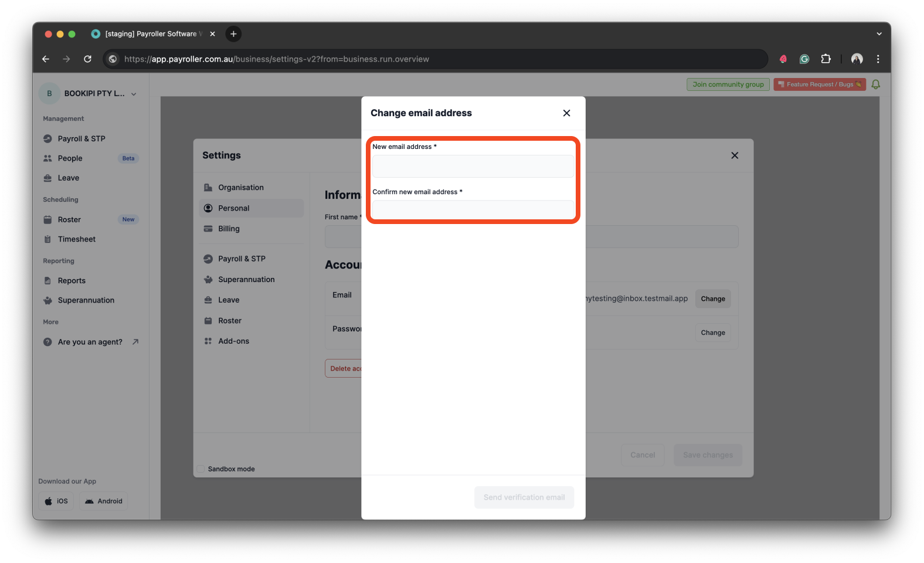Viewport: 924px width, 563px height.
Task: Open the notifications bell
Action: click(x=876, y=84)
